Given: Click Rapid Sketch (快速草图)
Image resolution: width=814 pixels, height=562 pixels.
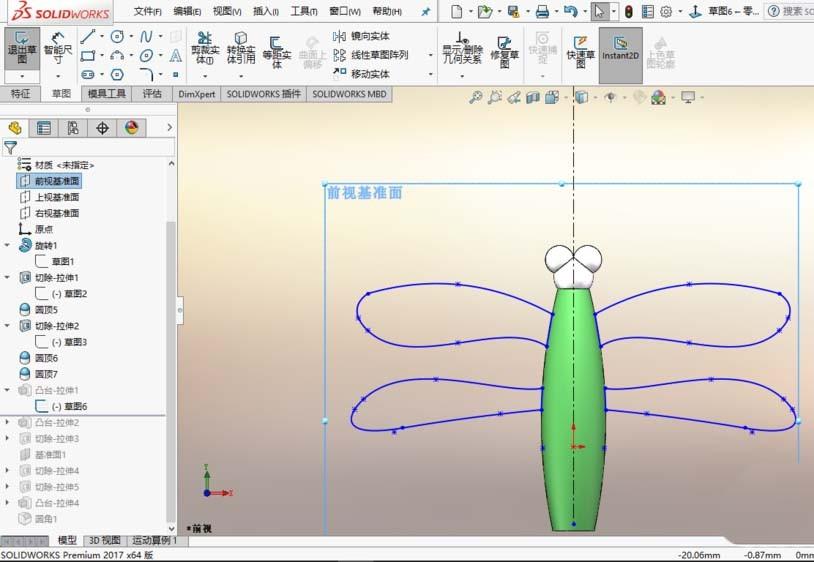Looking at the screenshot, I should [x=580, y=51].
